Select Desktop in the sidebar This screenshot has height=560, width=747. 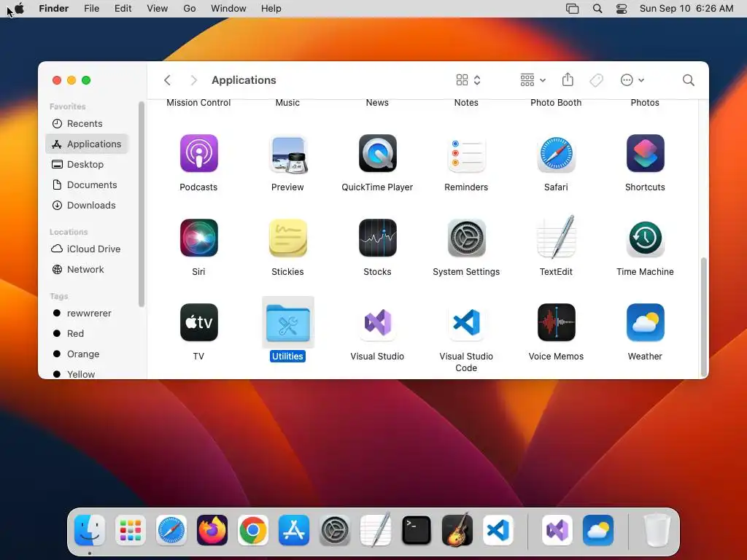pos(88,164)
